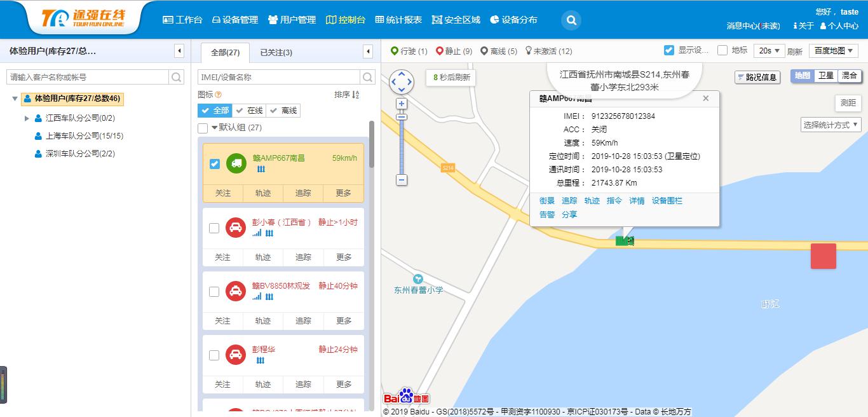
Task: Click green truck icon of 赣AMP667南昌
Action: (x=236, y=163)
